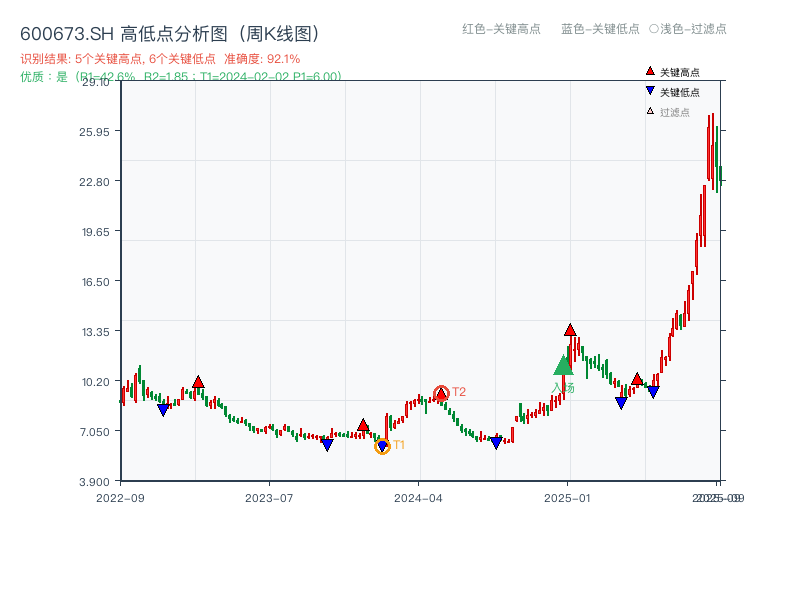Click the blue triangle icon in the 关键低点 legend
This screenshot has width=800, height=600.
click(650, 91)
